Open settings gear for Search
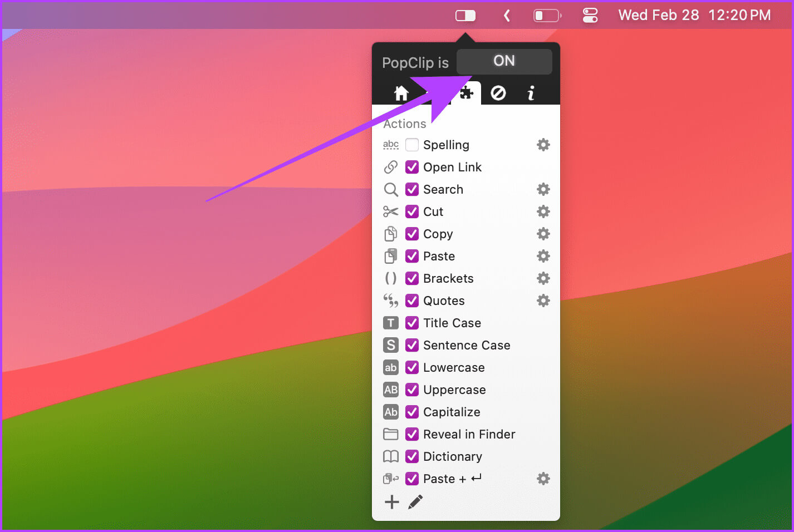Viewport: 794px width, 532px height. point(543,189)
